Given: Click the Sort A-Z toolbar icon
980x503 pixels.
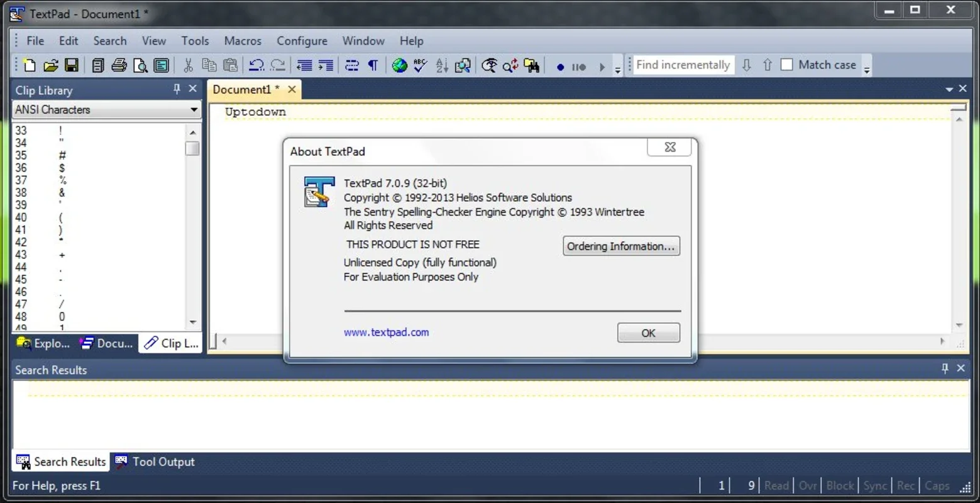Looking at the screenshot, I should point(442,65).
